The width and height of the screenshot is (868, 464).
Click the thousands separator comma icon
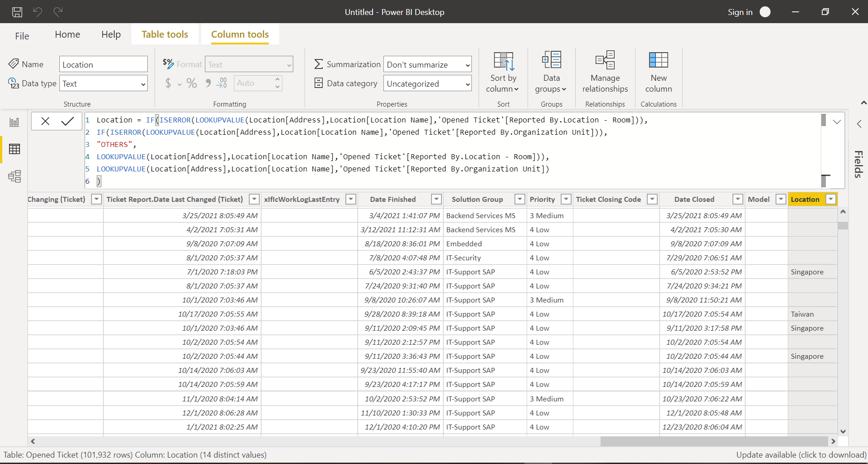[208, 83]
